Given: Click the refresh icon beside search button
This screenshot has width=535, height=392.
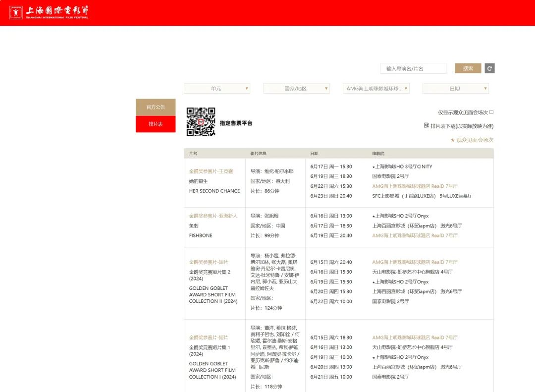Looking at the screenshot, I should point(489,68).
